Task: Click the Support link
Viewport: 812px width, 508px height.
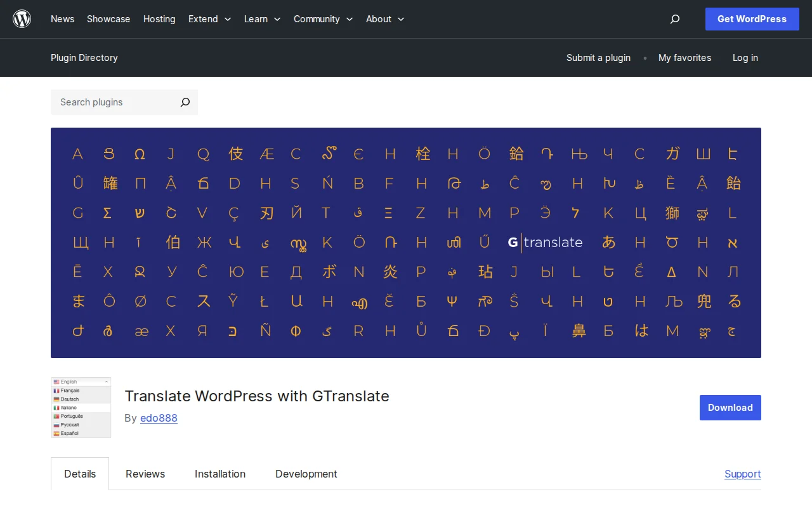Action: (x=742, y=474)
